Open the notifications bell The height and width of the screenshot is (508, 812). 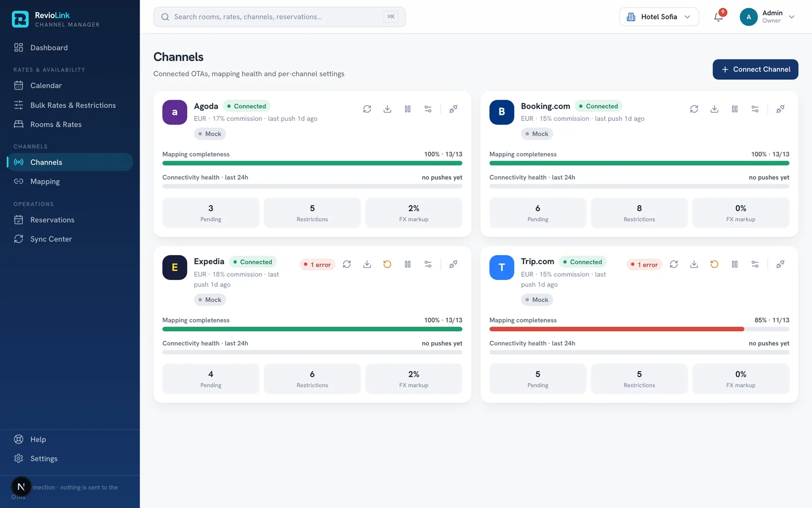(x=718, y=17)
